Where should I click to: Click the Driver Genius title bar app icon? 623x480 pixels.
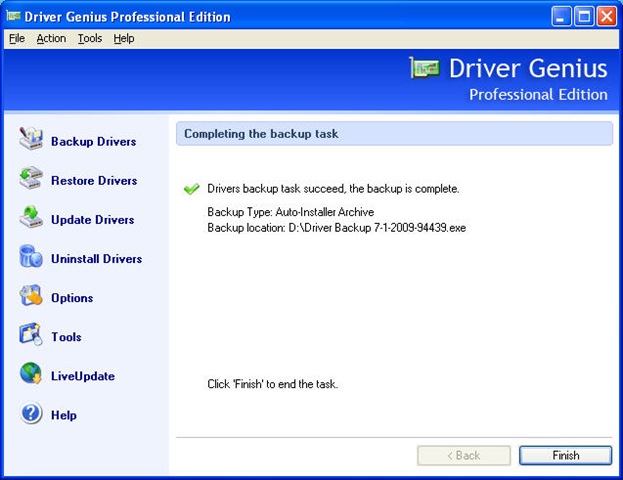(13, 16)
